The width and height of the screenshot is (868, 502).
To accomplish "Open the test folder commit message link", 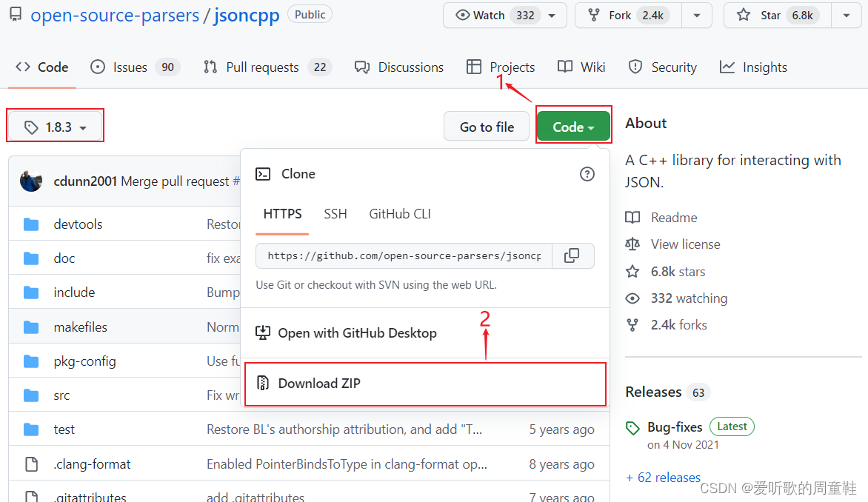I will (x=344, y=429).
